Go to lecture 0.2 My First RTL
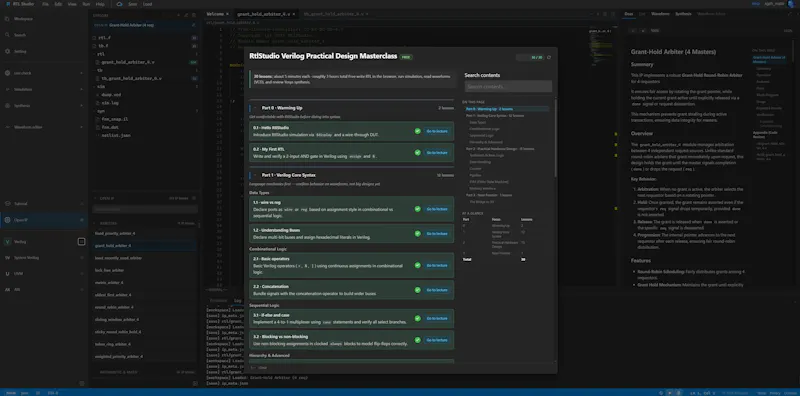Screen dimensions: 800x396 [x=437, y=153]
